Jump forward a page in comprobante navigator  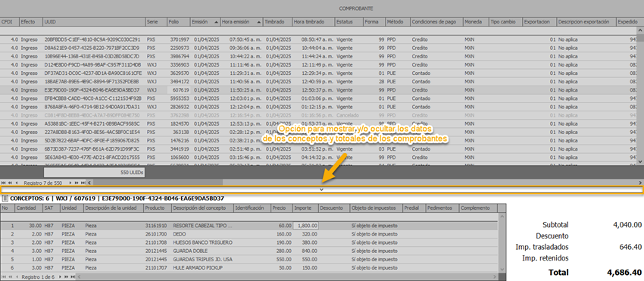(x=77, y=183)
